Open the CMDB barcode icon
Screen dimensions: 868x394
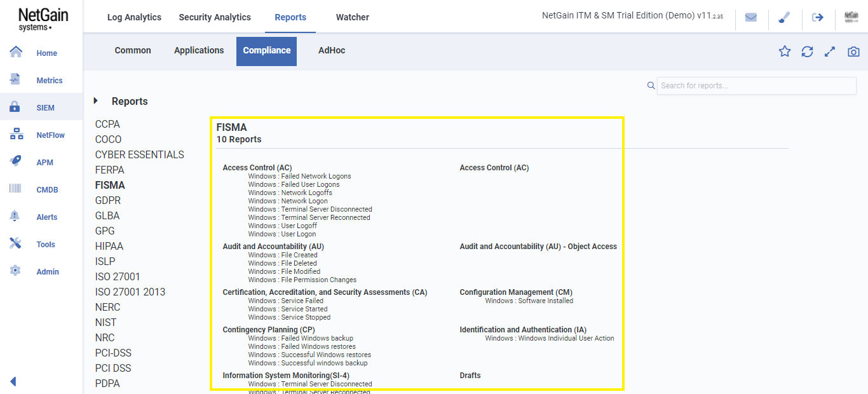(16, 189)
